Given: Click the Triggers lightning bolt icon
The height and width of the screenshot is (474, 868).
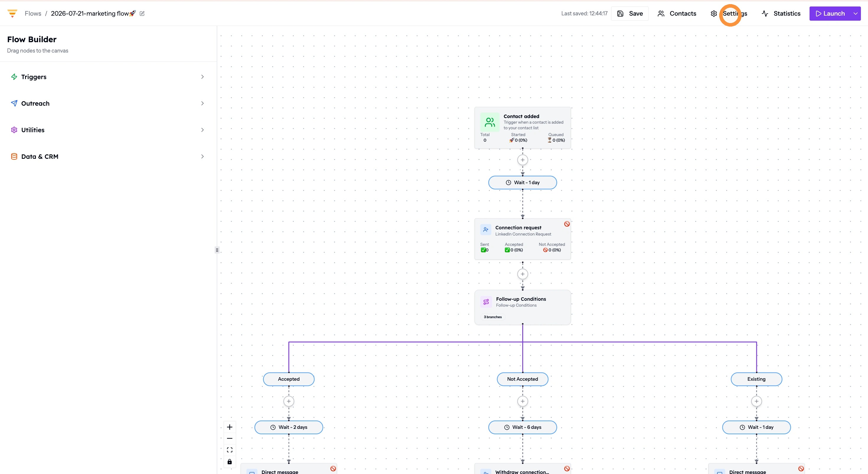Looking at the screenshot, I should coord(14,77).
